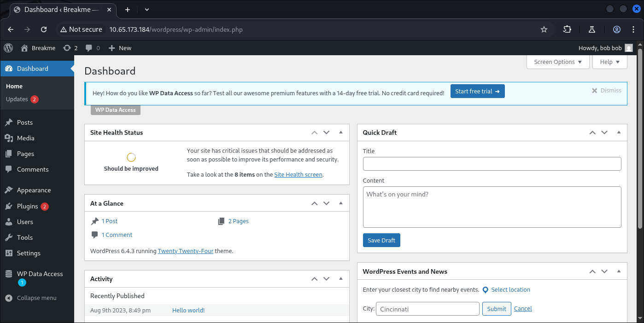Click the Start free trial button

(x=477, y=91)
